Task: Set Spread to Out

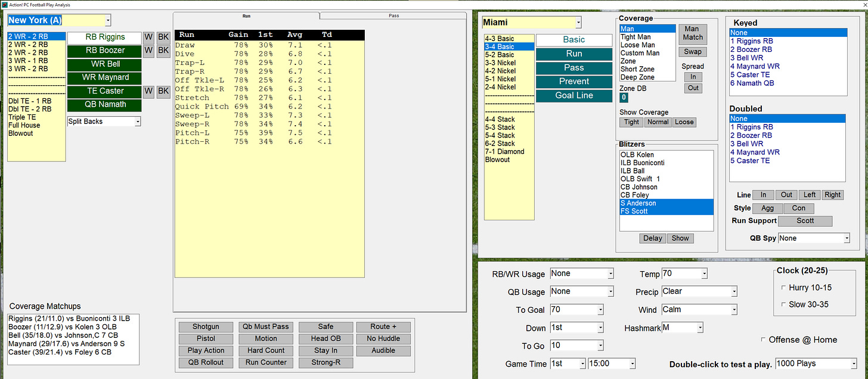Action: tap(693, 88)
